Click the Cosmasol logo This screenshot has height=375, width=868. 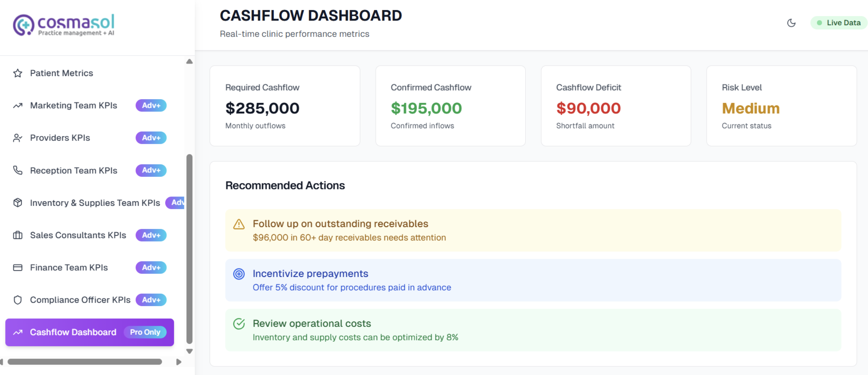pyautogui.click(x=63, y=25)
